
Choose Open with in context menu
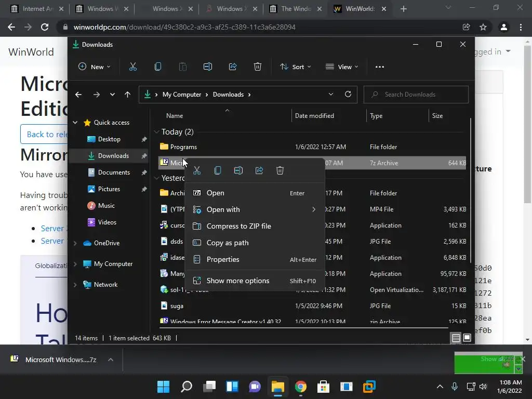(255, 209)
